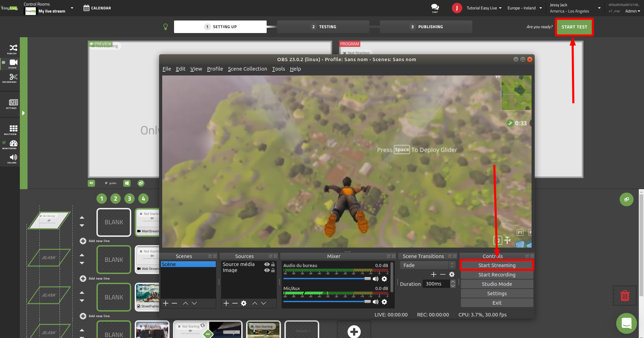The width and height of the screenshot is (644, 338).
Task: Enable Studio Mode in OBS
Action: tap(497, 284)
